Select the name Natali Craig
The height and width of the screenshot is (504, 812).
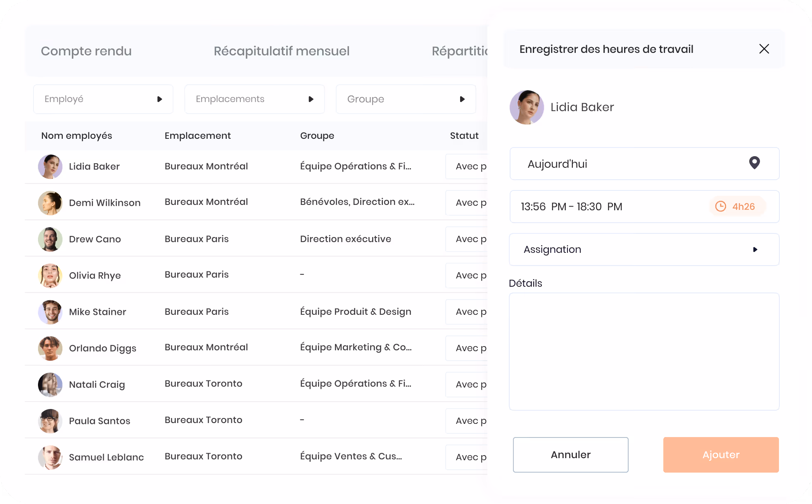click(97, 385)
